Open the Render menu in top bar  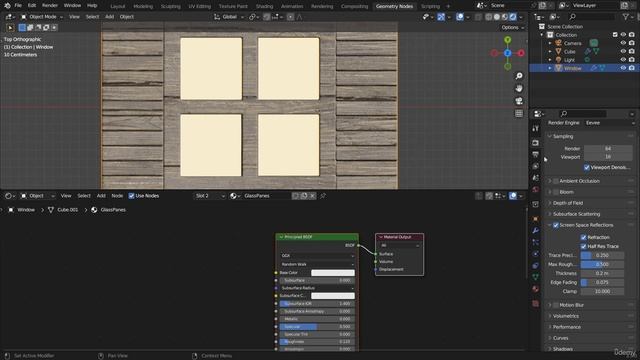[50, 6]
